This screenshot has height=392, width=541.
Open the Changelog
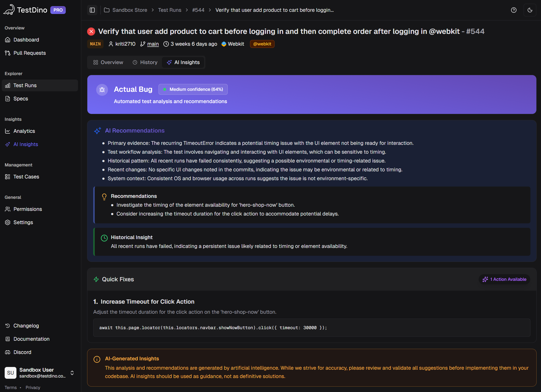click(x=26, y=325)
